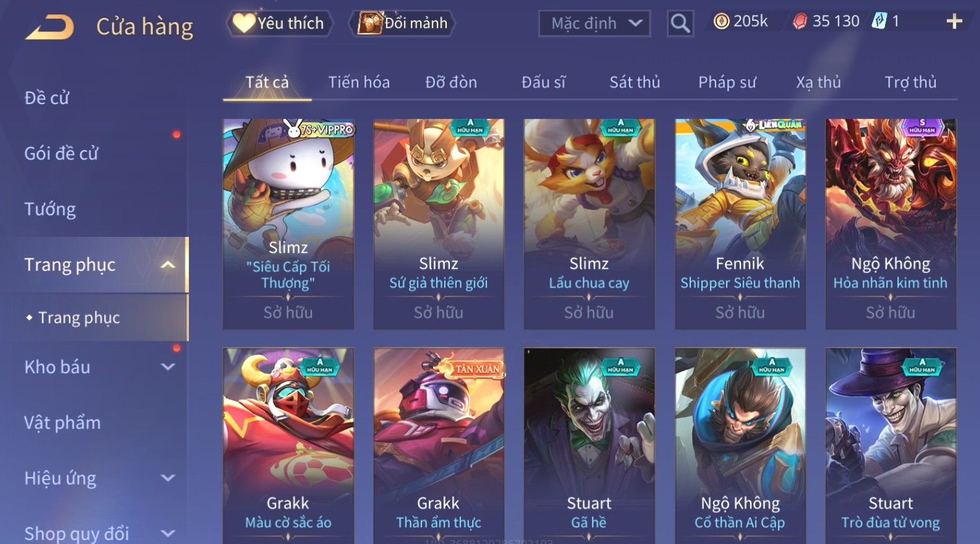Screen dimensions: 980x544
Task: Open the search magnifier icon
Action: click(x=680, y=23)
